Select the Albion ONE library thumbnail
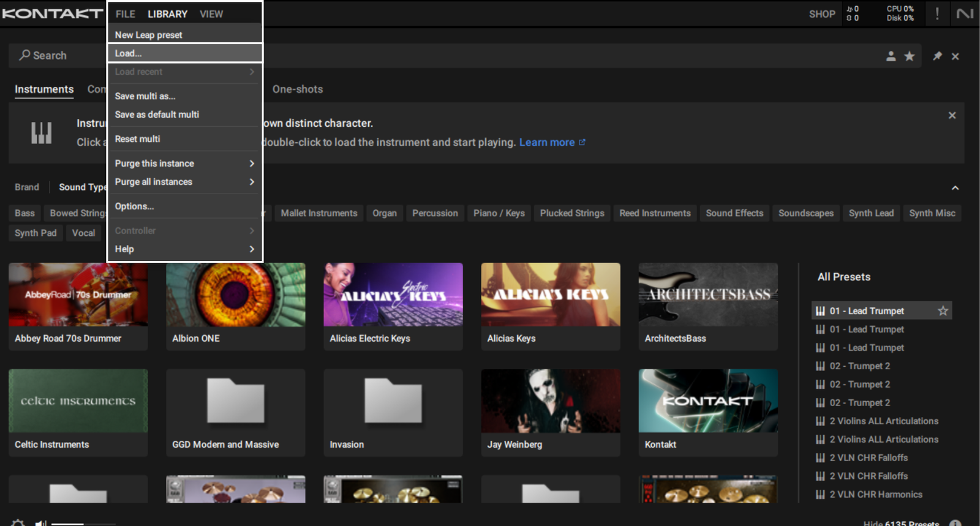Screen dimensions: 980x526 click(x=236, y=295)
